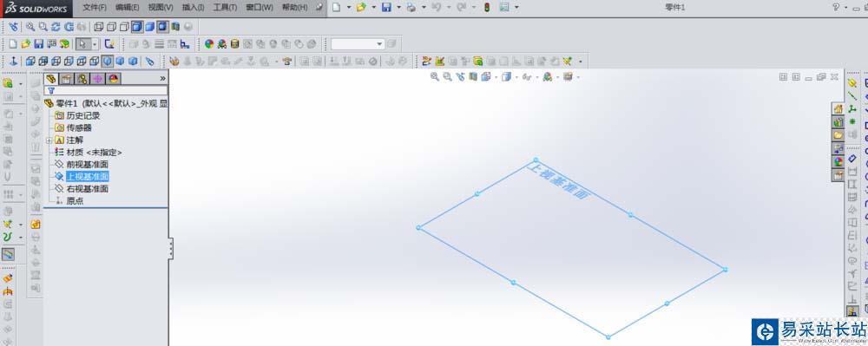Open the 窗口(W) menu
The width and height of the screenshot is (868, 346).
(x=259, y=8)
